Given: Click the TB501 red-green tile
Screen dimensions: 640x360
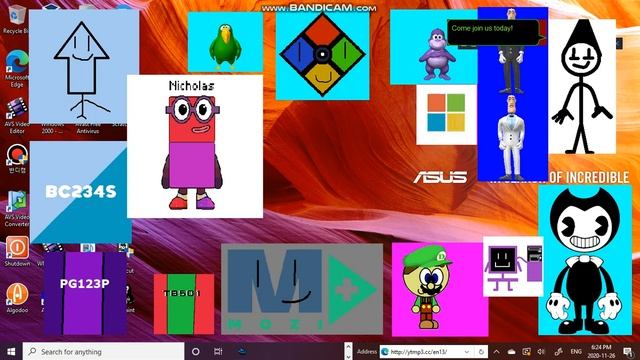Looking at the screenshot, I should click(184, 304).
